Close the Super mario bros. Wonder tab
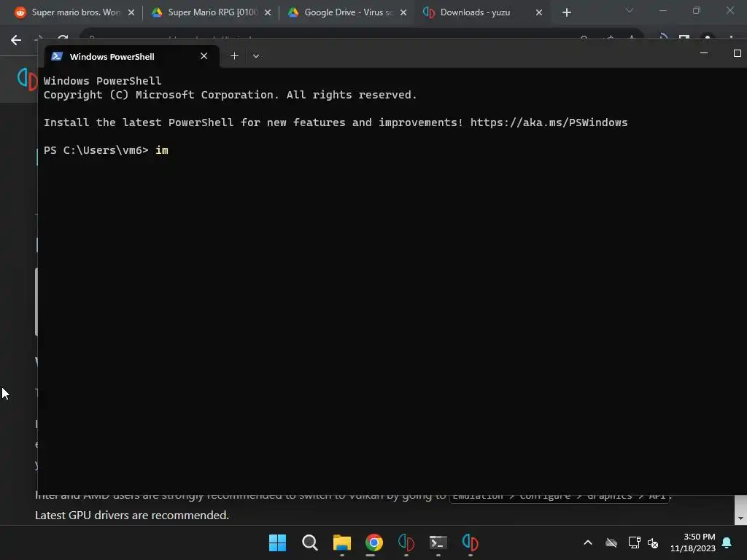The height and width of the screenshot is (560, 747). 131,12
